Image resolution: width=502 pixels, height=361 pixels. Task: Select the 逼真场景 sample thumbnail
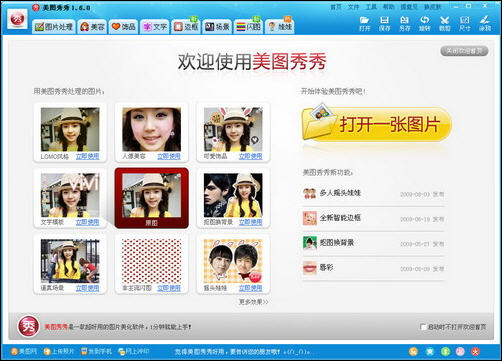pos(70,261)
